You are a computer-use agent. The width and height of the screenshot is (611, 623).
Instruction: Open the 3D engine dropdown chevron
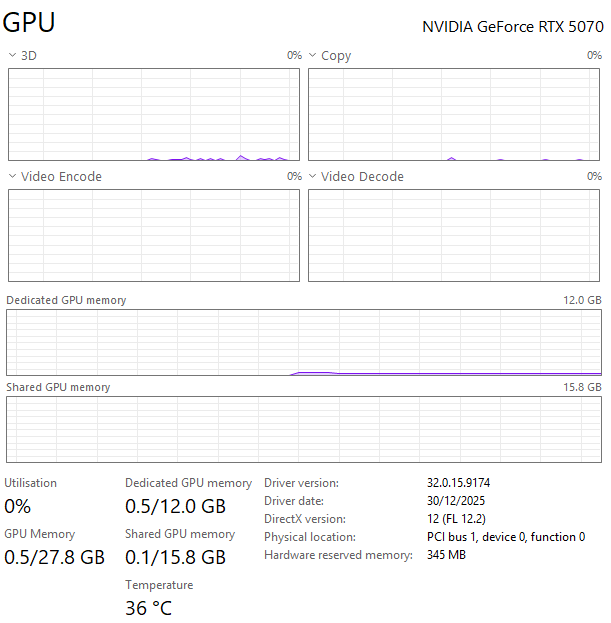coord(12,56)
